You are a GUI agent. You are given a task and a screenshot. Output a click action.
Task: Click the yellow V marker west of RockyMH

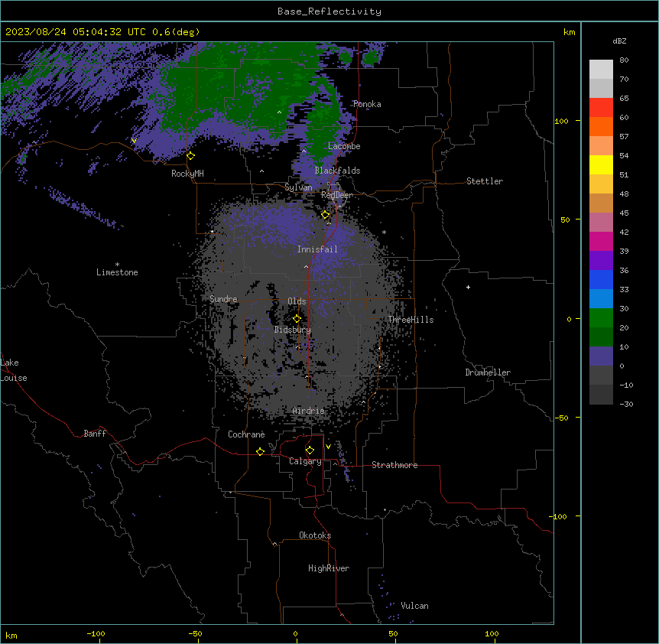click(x=134, y=141)
